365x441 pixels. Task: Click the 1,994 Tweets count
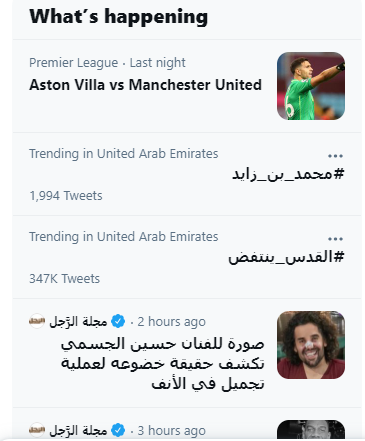[66, 196]
